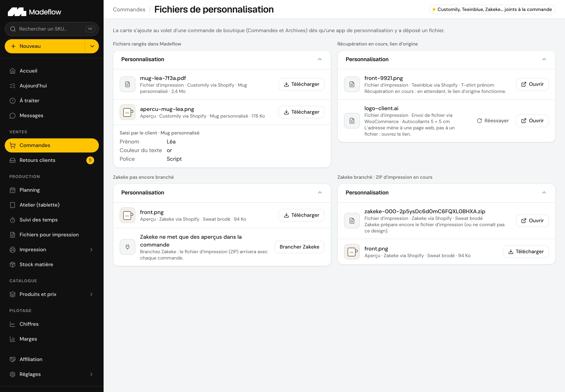Focus the Rechercher un SKU search field
The image size is (565, 392).
click(52, 29)
